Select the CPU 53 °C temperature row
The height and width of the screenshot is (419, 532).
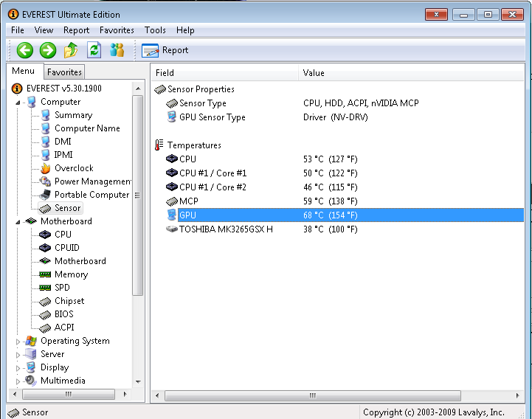(338, 159)
